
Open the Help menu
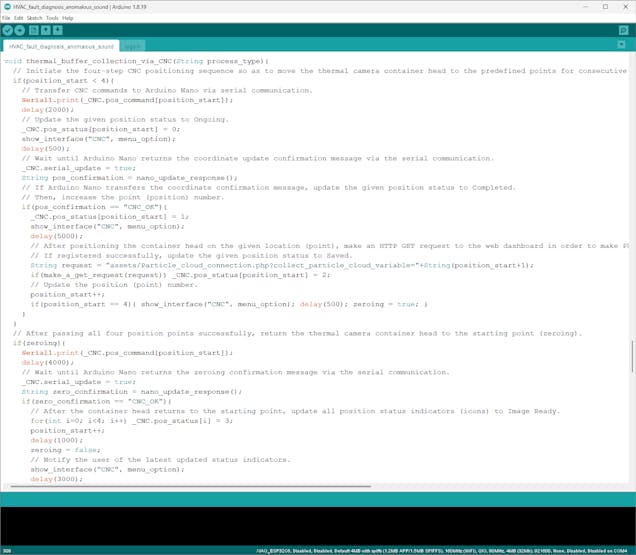(68, 18)
